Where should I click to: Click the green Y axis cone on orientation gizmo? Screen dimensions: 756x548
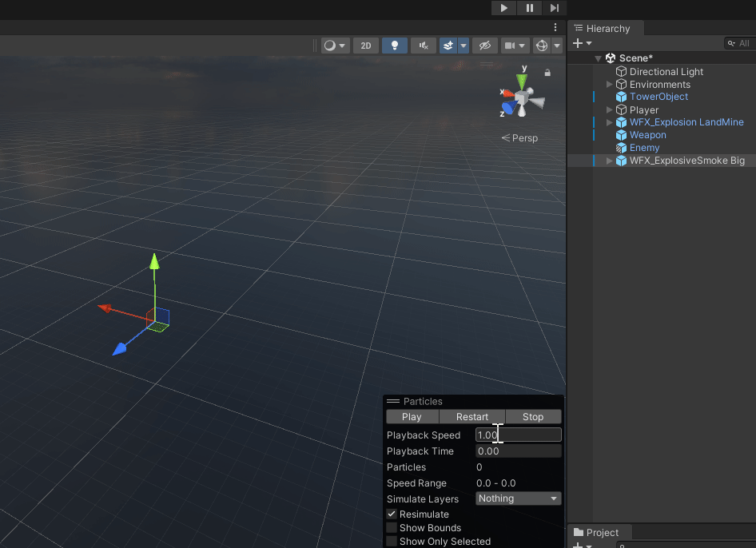(x=522, y=81)
